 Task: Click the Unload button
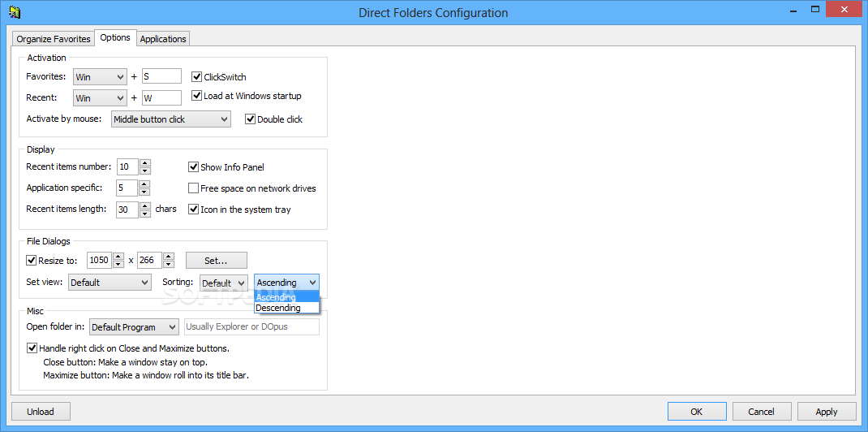[x=41, y=412]
